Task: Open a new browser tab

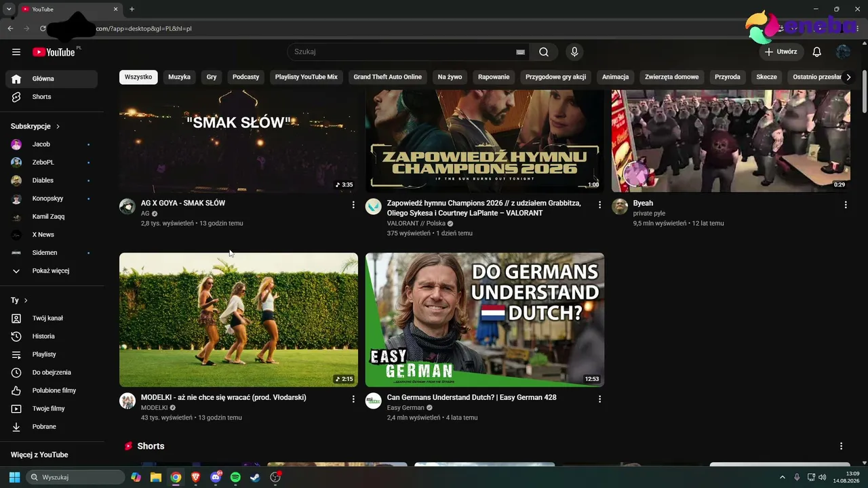Action: [x=132, y=9]
